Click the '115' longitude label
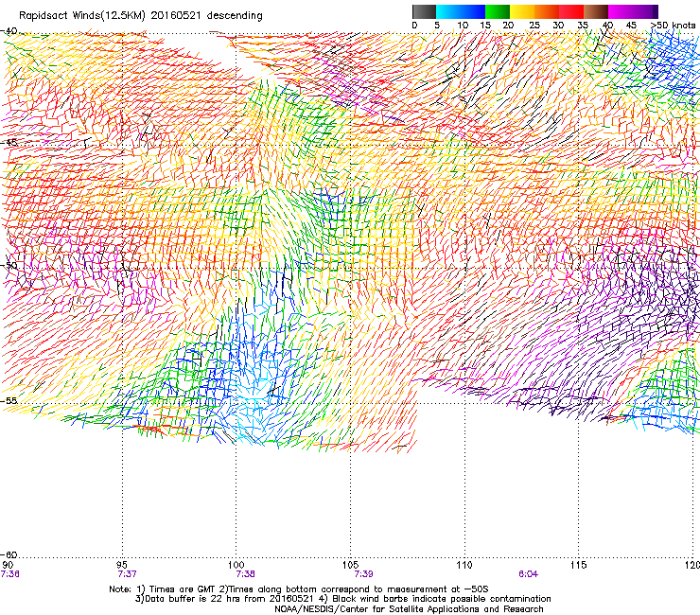The height and width of the screenshot is (615, 700). (579, 566)
